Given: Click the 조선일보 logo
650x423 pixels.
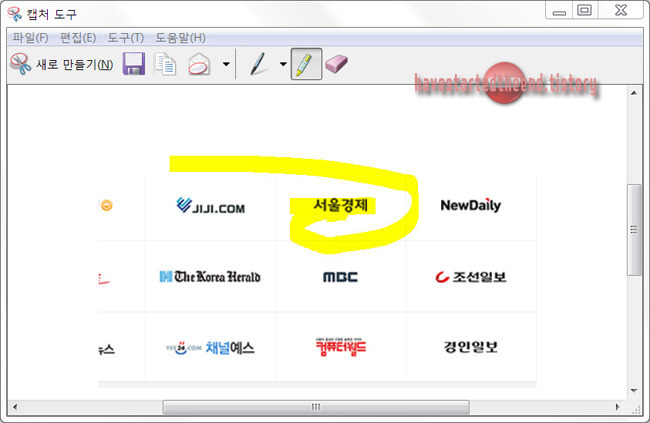Looking at the screenshot, I should 471,277.
